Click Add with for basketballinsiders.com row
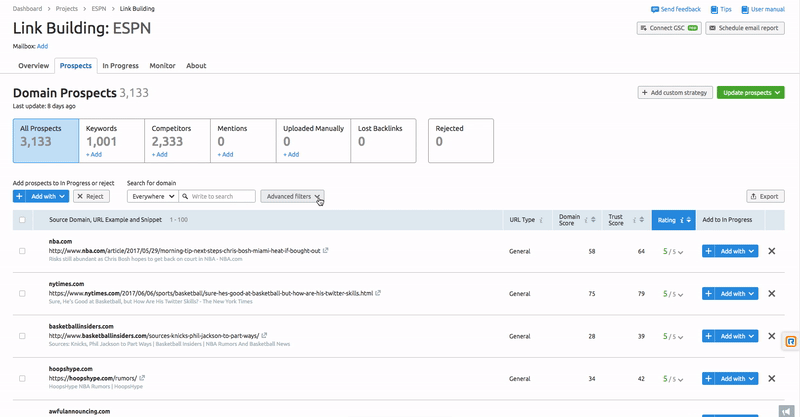The image size is (800, 417). 730,336
